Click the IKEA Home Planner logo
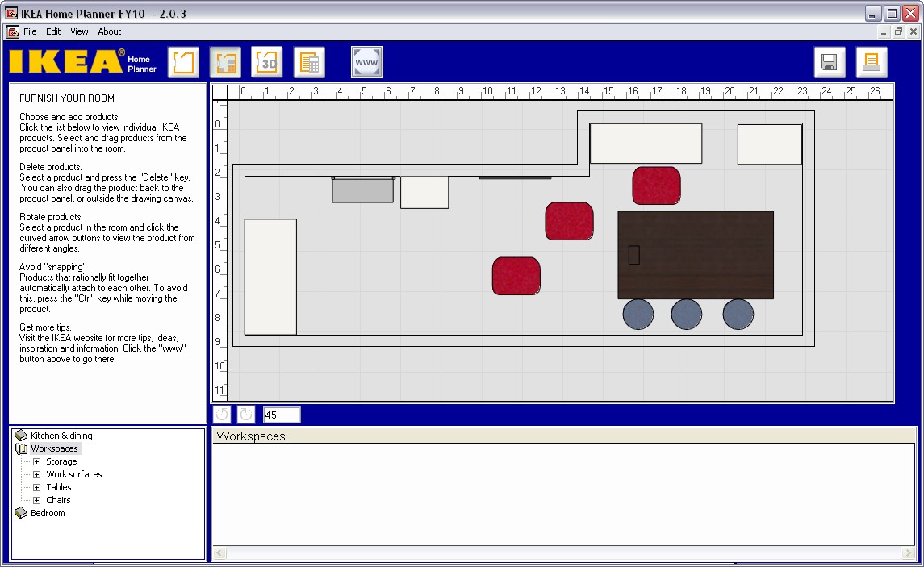This screenshot has height=567, width=924. [83, 61]
